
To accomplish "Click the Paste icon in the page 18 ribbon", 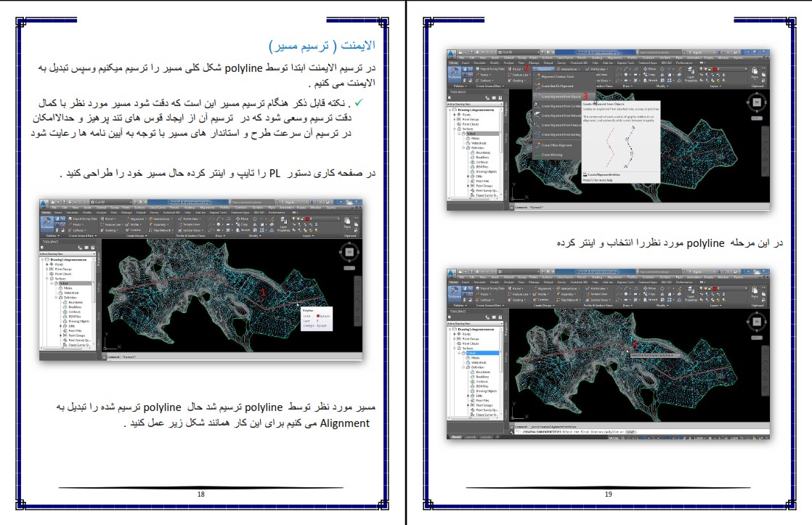I will tap(347, 222).
